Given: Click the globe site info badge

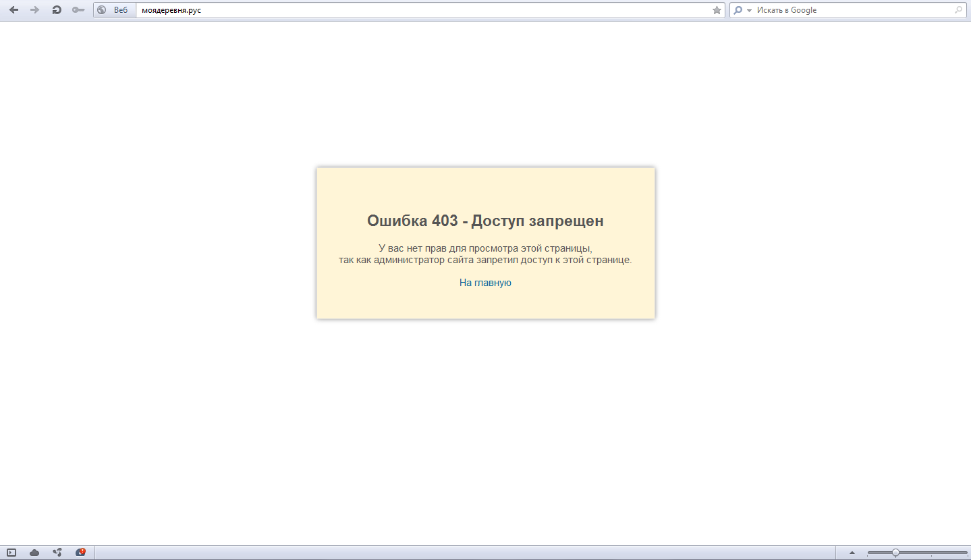Looking at the screenshot, I should click(102, 10).
